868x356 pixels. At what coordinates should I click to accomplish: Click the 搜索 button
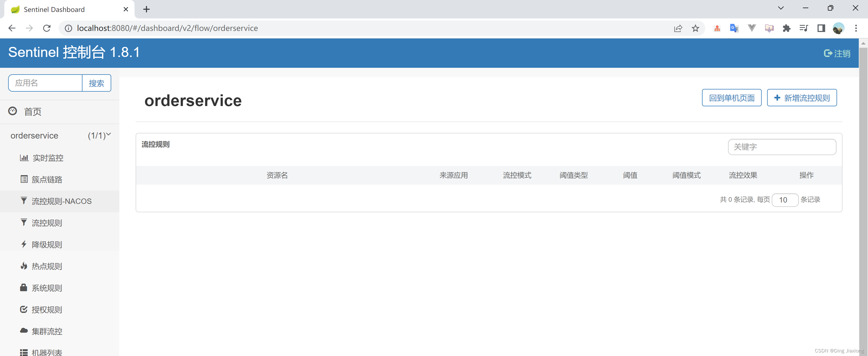coord(96,83)
